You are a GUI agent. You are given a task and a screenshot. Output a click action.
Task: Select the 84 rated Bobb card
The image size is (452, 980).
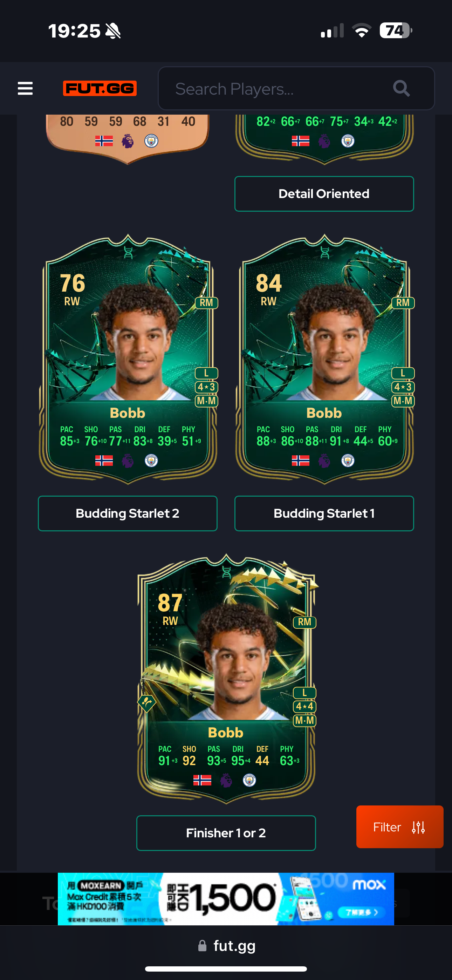point(324,359)
